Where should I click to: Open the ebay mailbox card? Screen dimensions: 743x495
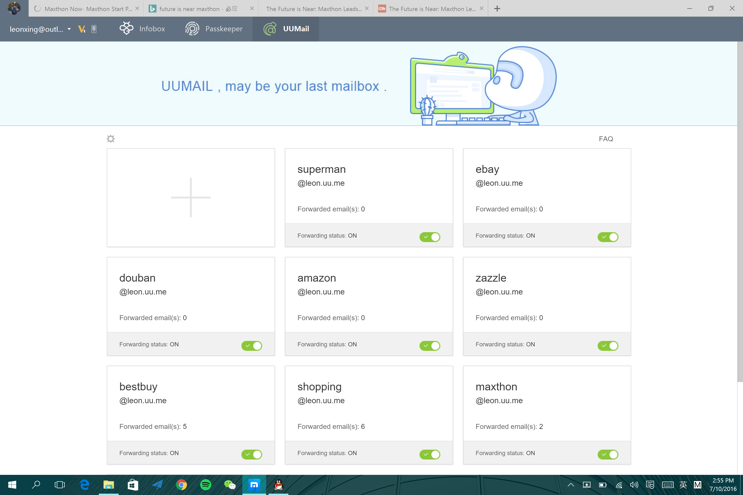547,198
